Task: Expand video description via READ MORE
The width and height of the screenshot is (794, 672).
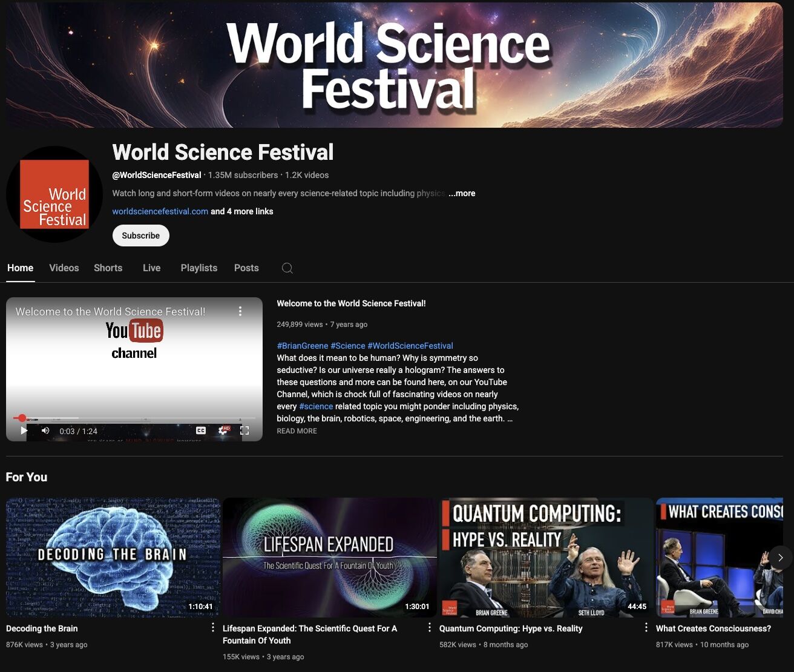Action: (x=297, y=431)
